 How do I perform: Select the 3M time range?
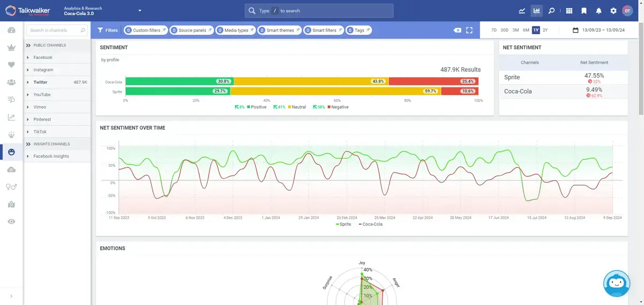tap(516, 30)
